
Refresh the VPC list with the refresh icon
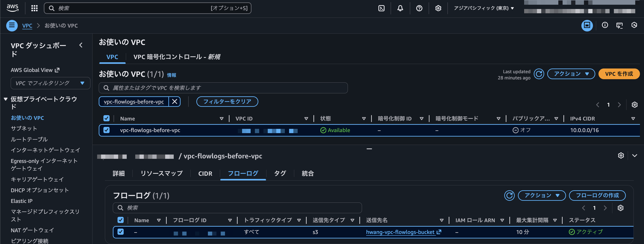click(x=539, y=74)
